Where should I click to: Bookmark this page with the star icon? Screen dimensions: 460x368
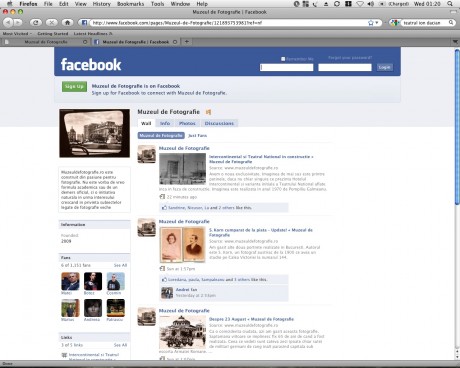tap(371, 23)
